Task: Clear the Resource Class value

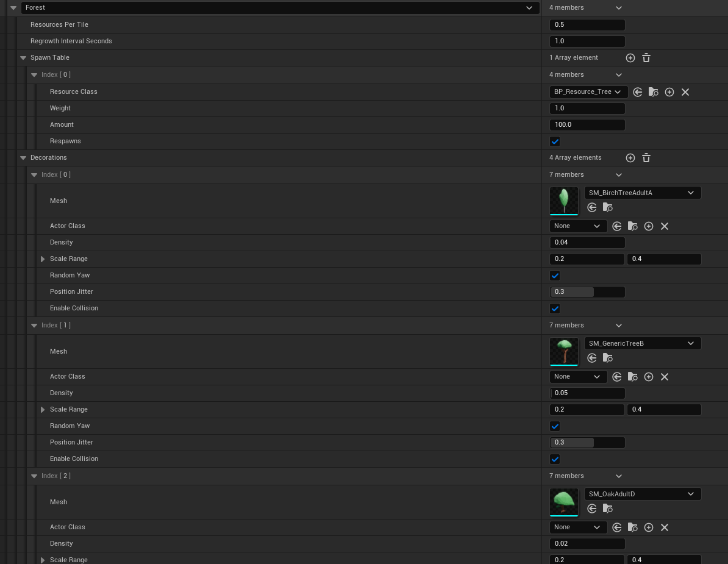Action: point(685,92)
